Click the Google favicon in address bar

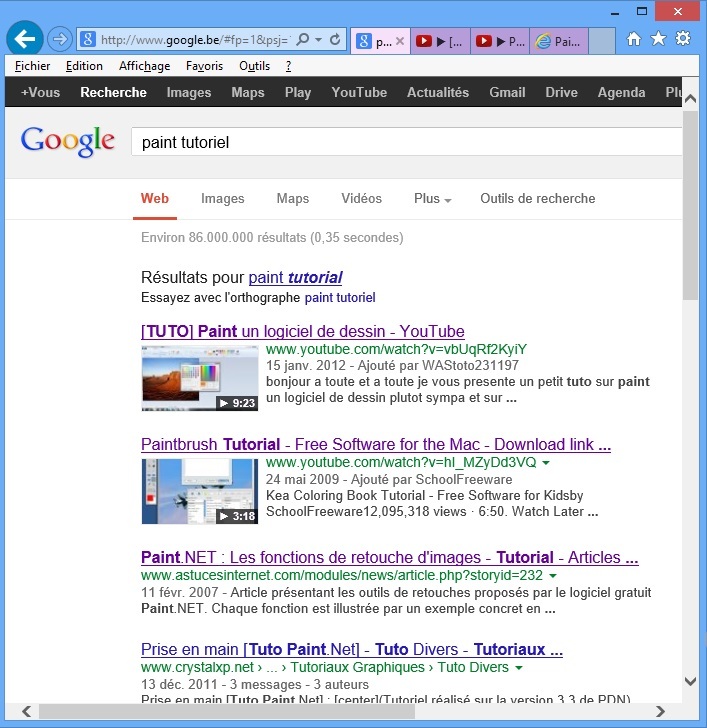(88, 40)
